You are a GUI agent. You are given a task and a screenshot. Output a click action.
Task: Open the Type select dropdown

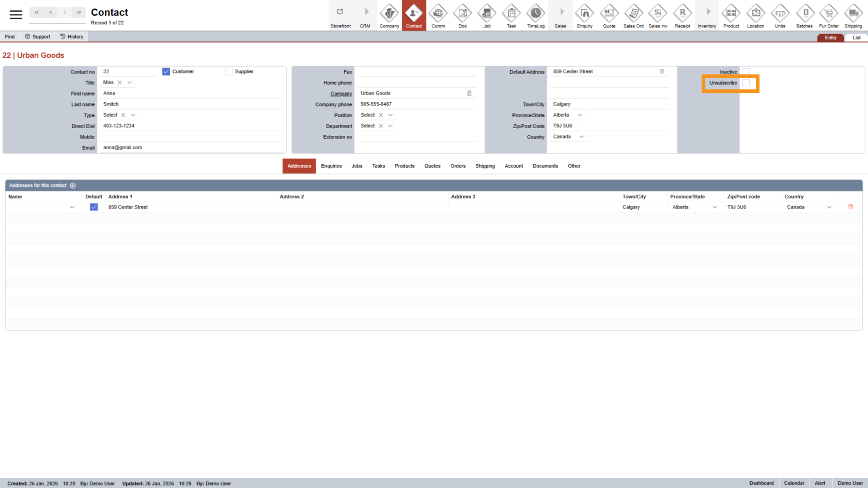[x=133, y=115]
